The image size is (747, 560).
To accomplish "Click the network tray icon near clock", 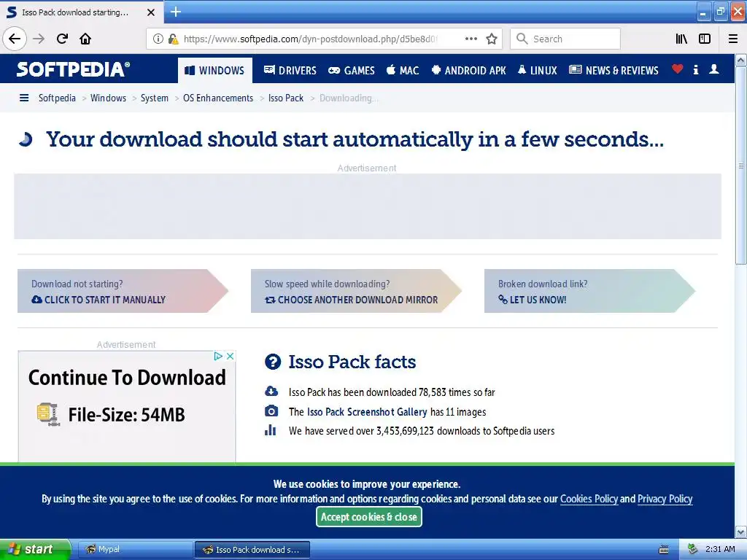I will pos(692,550).
